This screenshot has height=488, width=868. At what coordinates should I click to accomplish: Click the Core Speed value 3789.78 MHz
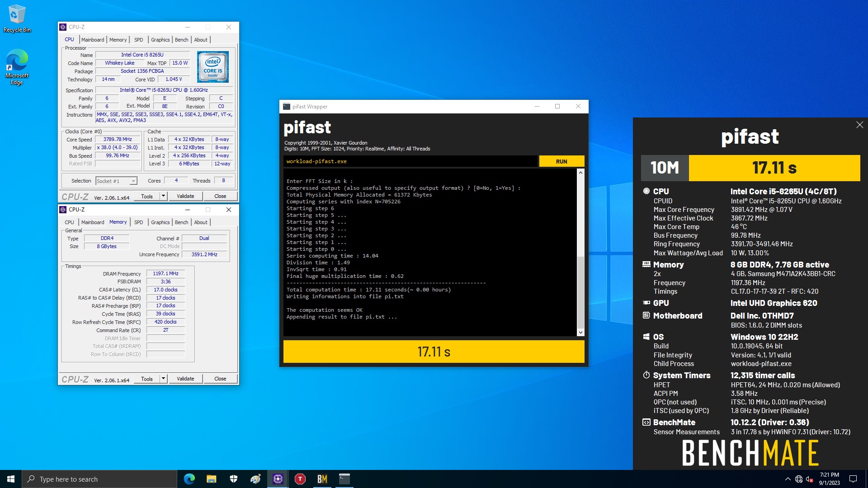tap(118, 139)
